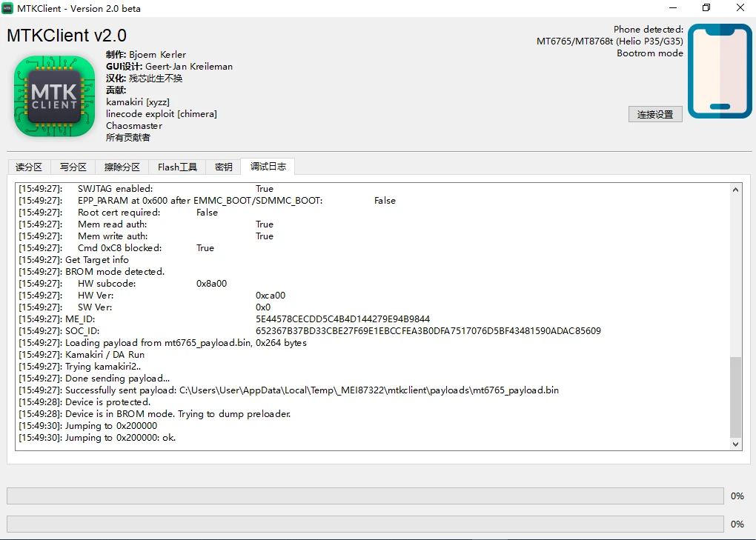Click the MTK Client chip logo

click(55, 96)
